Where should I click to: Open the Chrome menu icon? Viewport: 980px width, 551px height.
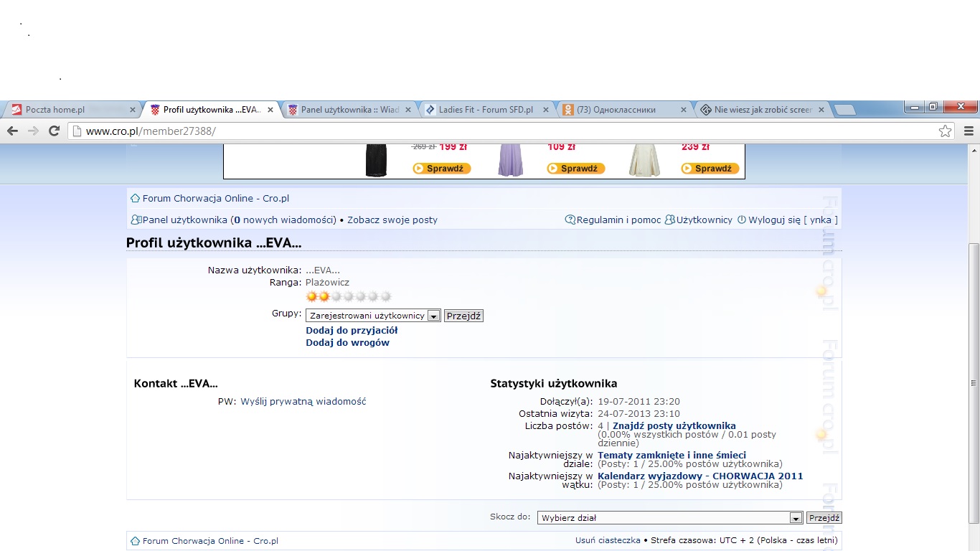969,131
